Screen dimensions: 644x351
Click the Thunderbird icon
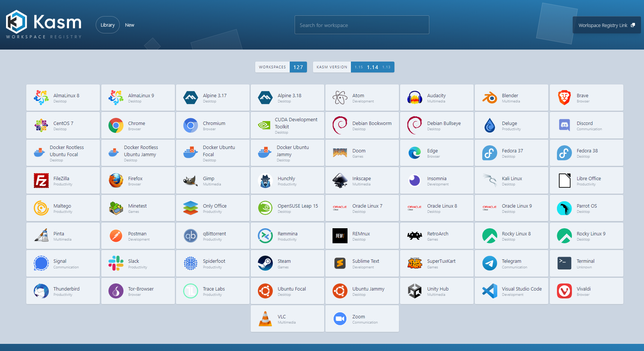[x=41, y=291]
